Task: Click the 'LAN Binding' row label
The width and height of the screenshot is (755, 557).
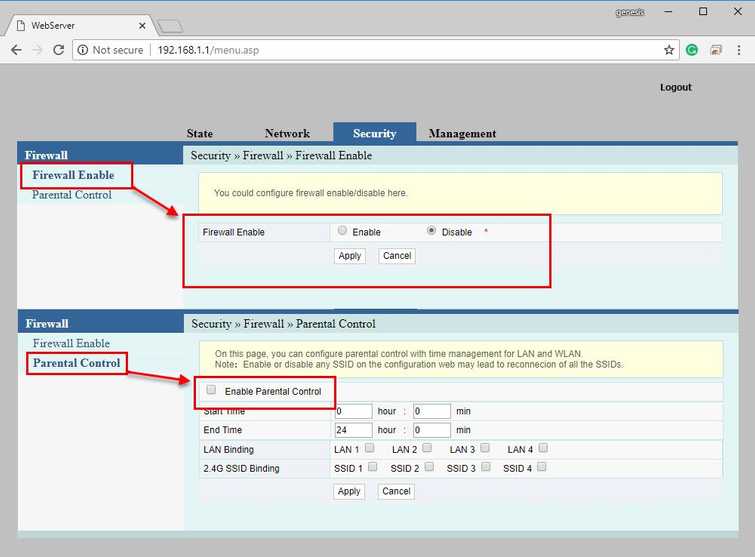Action: (228, 450)
